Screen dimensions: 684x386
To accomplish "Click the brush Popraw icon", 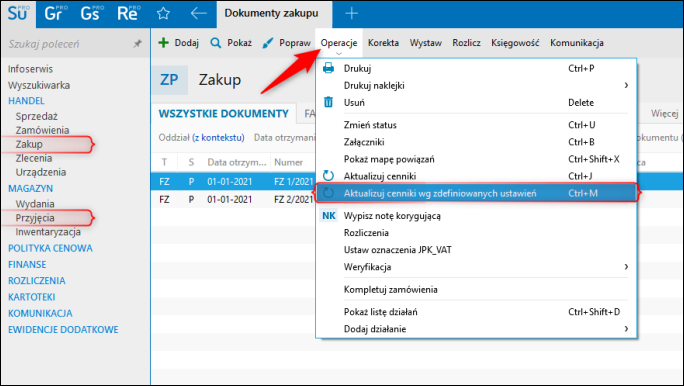I will pyautogui.click(x=267, y=43).
